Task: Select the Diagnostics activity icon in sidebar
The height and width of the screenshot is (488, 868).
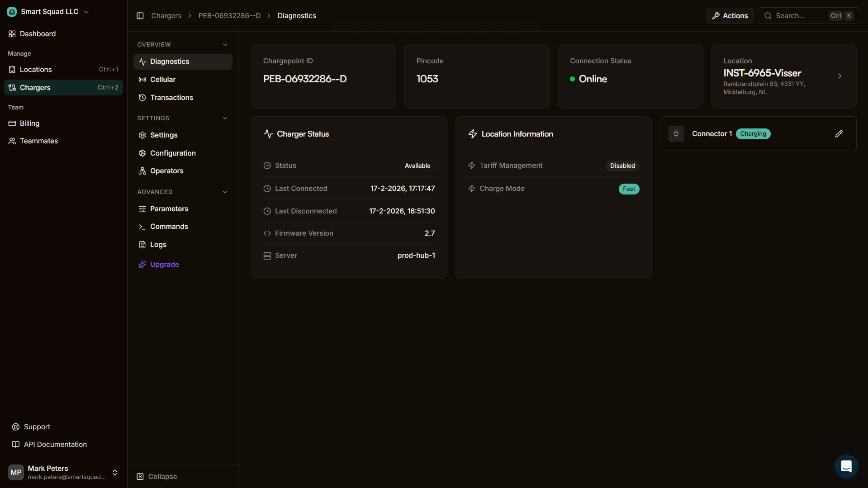Action: (x=142, y=62)
